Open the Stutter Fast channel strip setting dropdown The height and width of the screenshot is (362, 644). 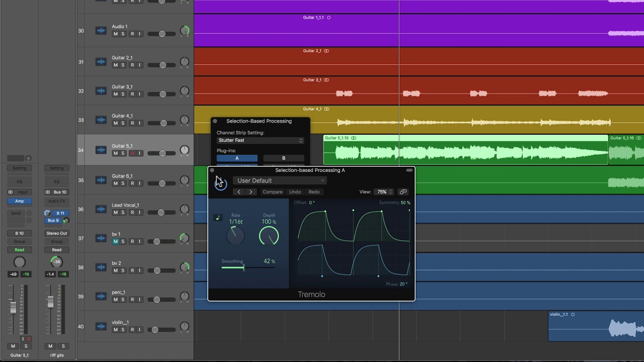[261, 140]
